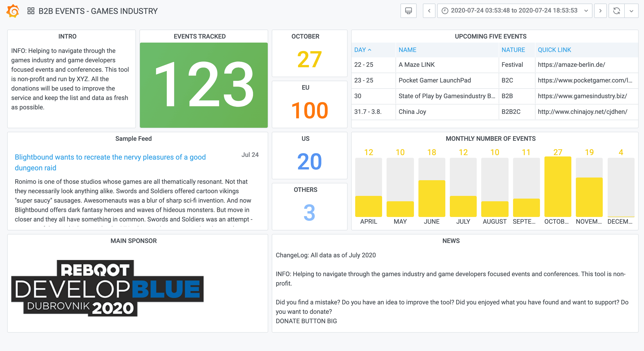Open the B2B EVENTS - GAMES INDUSTRY title

pos(98,11)
